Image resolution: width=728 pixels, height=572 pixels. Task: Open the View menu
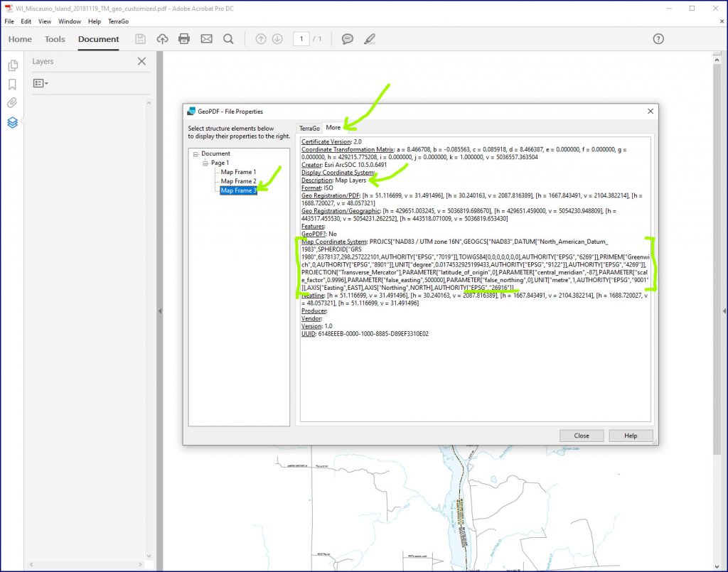[x=45, y=21]
